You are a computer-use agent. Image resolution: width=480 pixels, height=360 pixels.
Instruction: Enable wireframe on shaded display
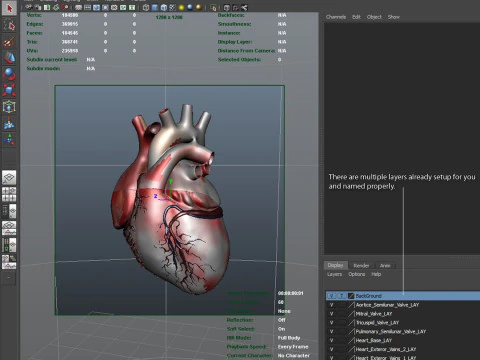[x=164, y=7]
